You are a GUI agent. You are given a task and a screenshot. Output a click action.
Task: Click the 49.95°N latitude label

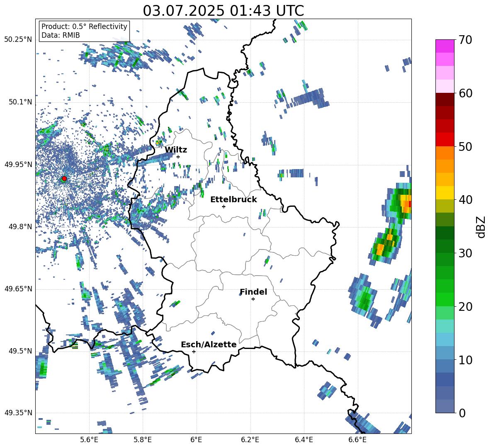tap(18, 164)
